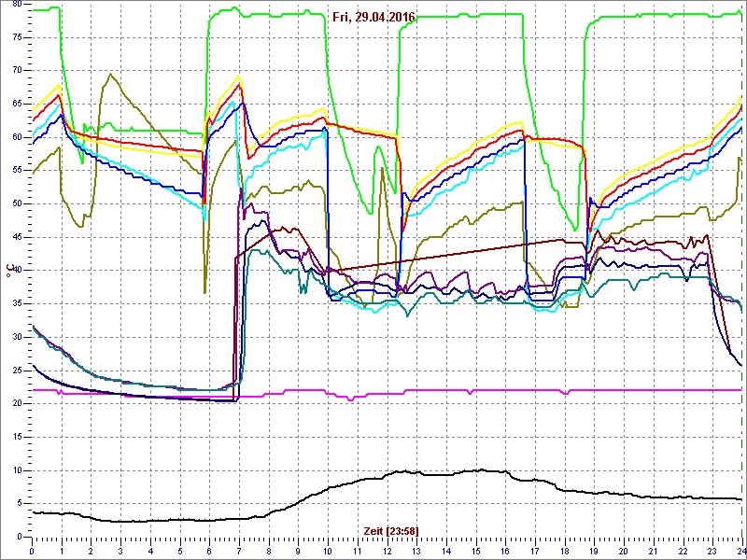Click the 55 y-axis label
The height and width of the screenshot is (560, 747).
19,171
